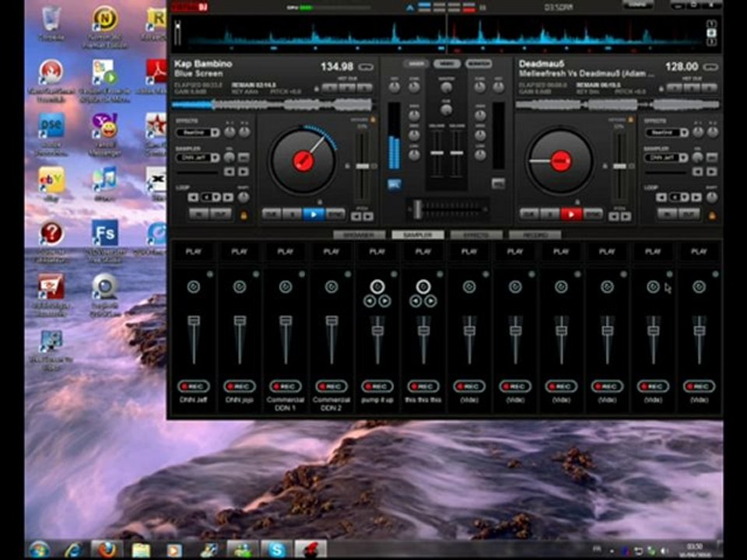Switch to the Effects tab
Screen dimensions: 747x560
coord(476,235)
